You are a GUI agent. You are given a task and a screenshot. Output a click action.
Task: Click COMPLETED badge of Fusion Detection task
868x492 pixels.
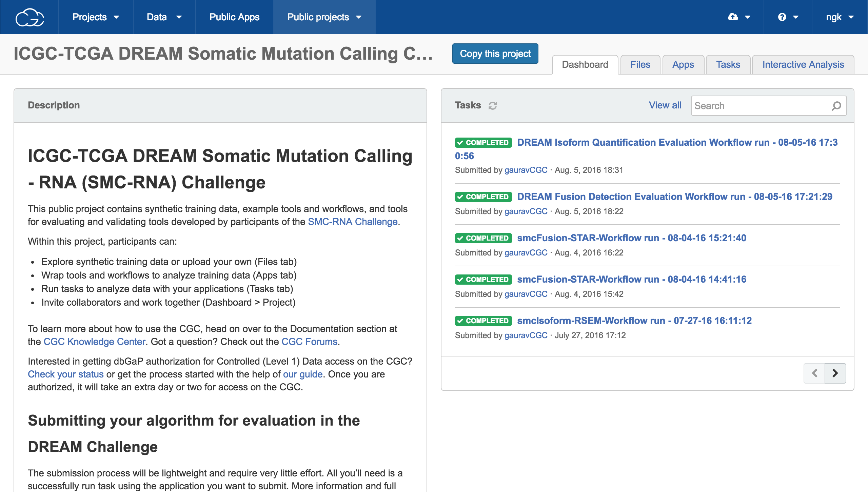pos(483,197)
